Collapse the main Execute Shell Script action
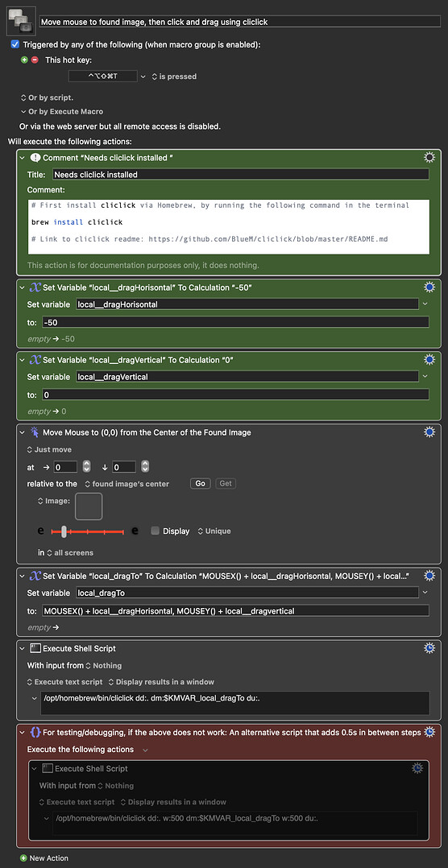This screenshot has height=868, width=448. 22,648
